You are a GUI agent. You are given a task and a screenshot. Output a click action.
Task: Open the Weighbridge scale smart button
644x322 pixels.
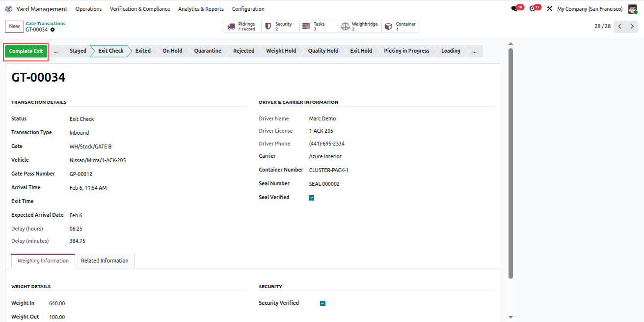pyautogui.click(x=360, y=27)
